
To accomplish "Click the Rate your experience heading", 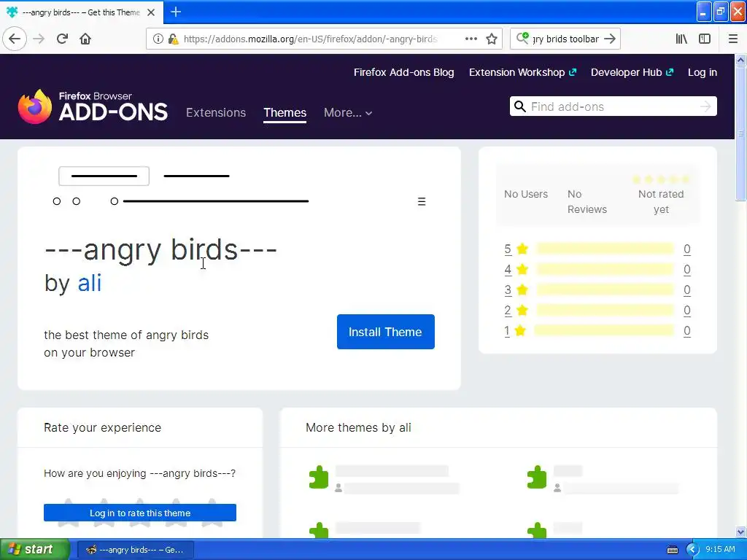I will click(102, 427).
